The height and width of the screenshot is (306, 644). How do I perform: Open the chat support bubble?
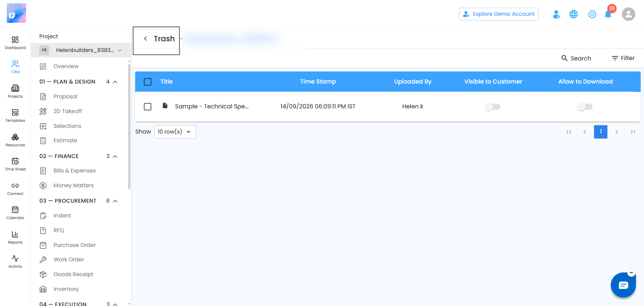(623, 285)
